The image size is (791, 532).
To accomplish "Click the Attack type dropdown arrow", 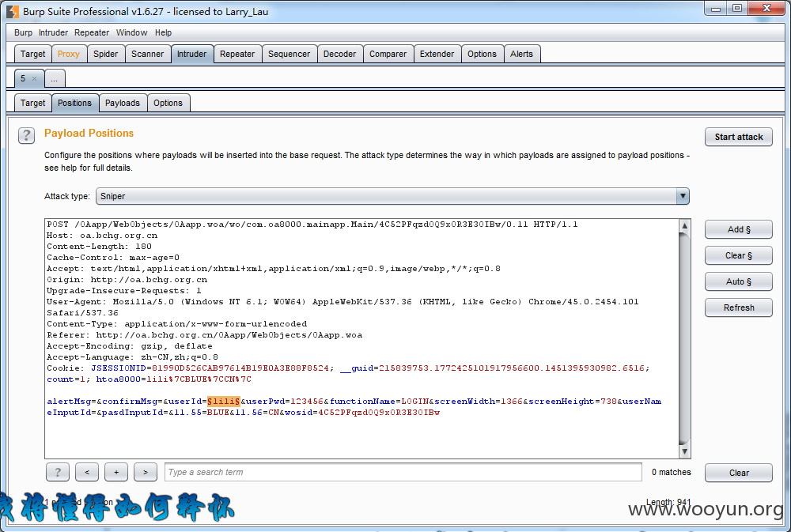I will (x=683, y=196).
